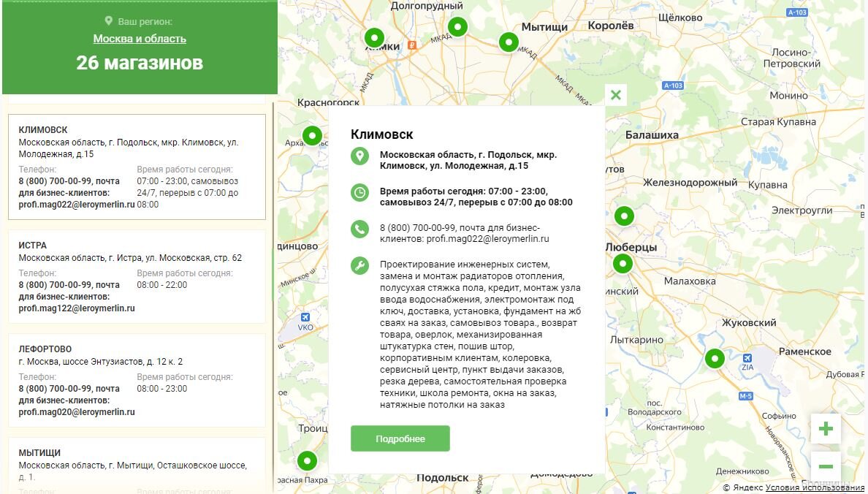
Task: Close the Климовск store popup
Action: 616,95
